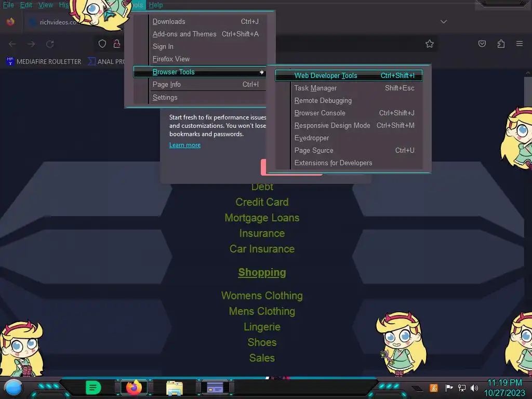Open the purple window app on taskbar
The image size is (532, 399).
[215, 388]
